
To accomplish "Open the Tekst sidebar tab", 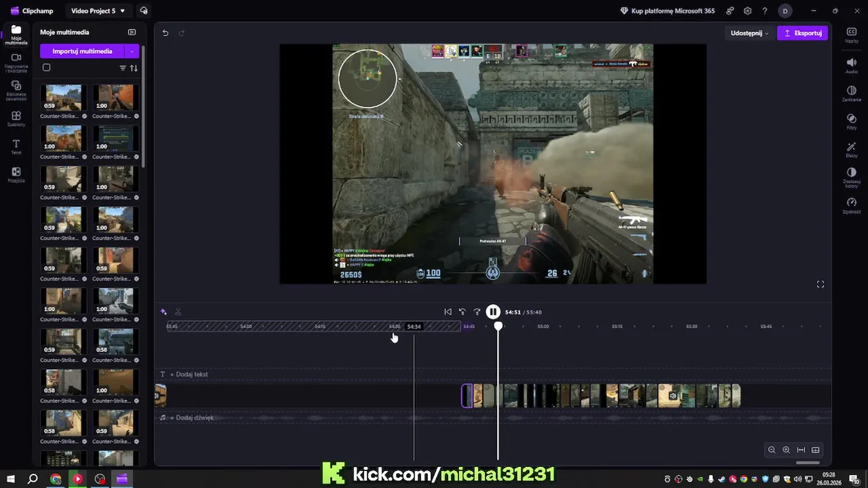I will click(x=16, y=147).
